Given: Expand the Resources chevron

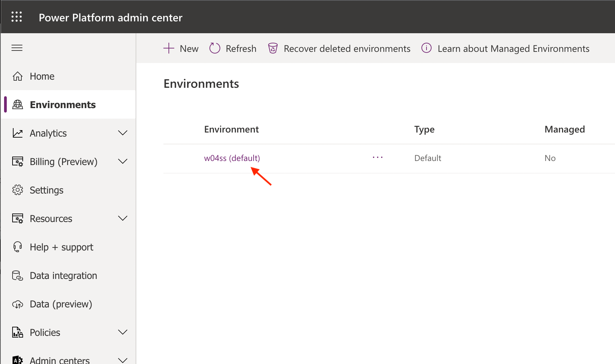Looking at the screenshot, I should 122,218.
